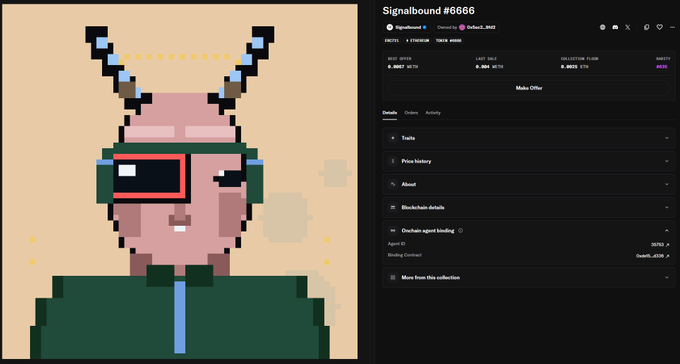Switch to the Details tab
680x364 pixels.
[x=389, y=113]
